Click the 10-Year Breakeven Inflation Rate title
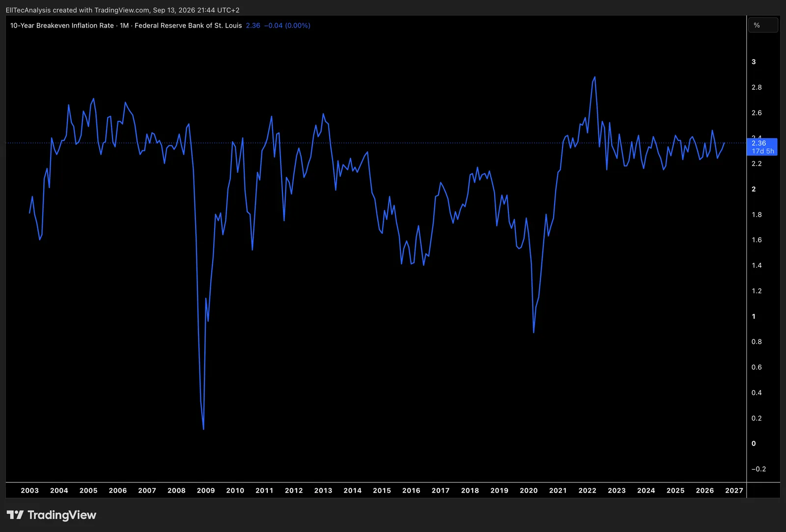The height and width of the screenshot is (532, 786). (x=62, y=26)
